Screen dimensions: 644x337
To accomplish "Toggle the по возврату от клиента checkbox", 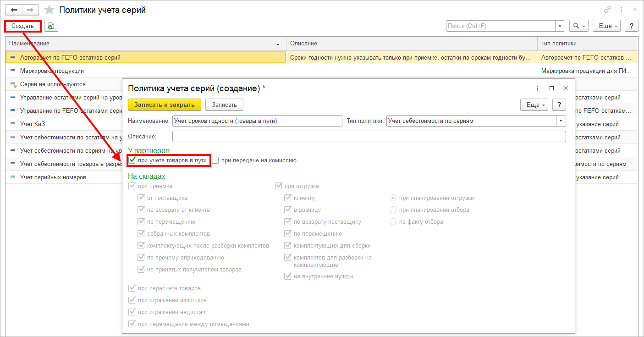I will pyautogui.click(x=142, y=210).
